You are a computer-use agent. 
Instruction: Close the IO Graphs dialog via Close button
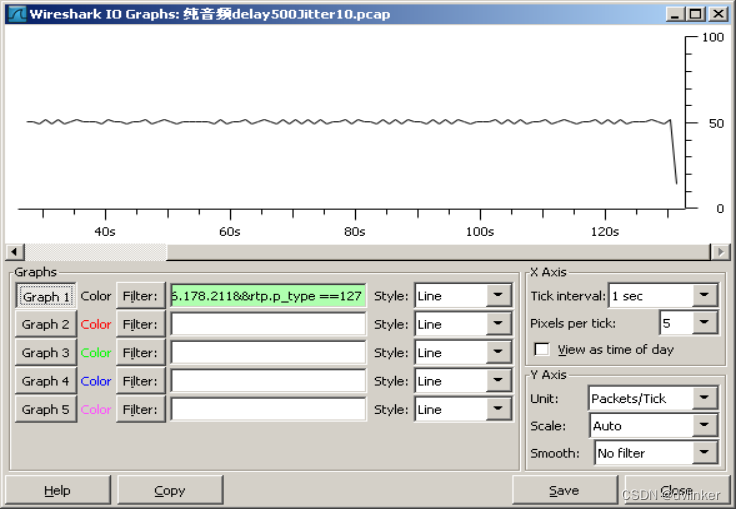coord(677,490)
